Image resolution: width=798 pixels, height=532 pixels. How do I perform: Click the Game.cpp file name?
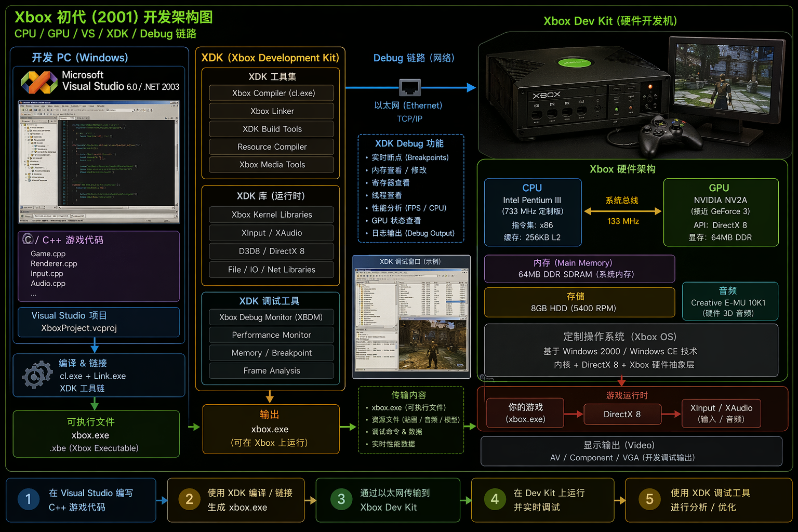click(x=48, y=254)
